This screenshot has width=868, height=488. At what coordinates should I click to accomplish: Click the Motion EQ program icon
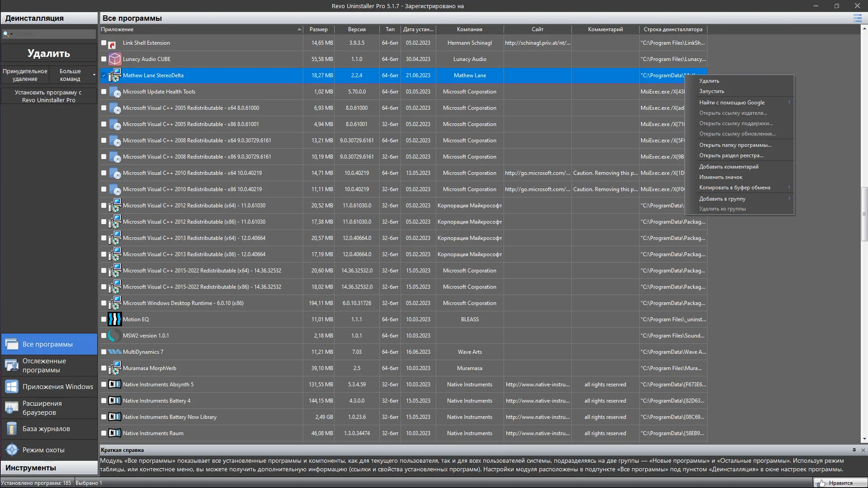point(115,319)
